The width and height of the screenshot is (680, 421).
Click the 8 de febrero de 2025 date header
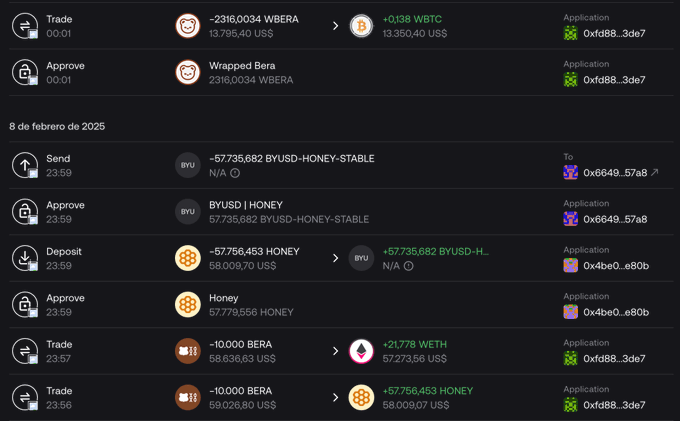tap(57, 126)
